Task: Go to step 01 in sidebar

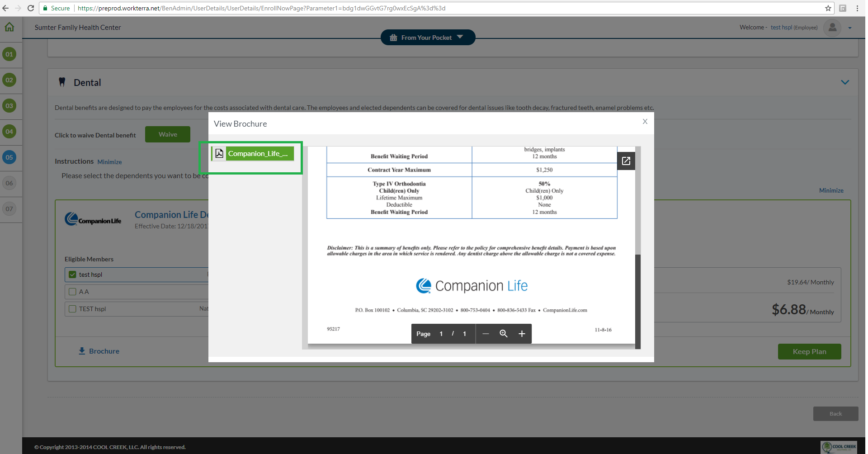Action: pos(9,54)
